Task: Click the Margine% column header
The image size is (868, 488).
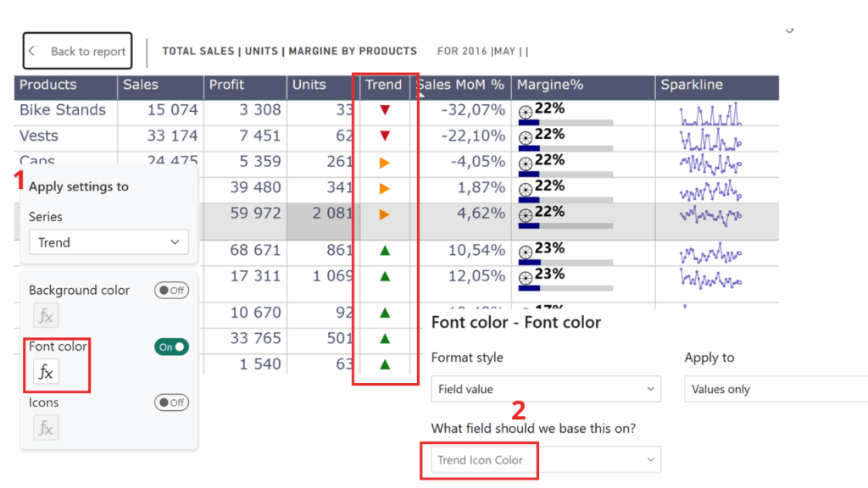Action: pos(550,85)
